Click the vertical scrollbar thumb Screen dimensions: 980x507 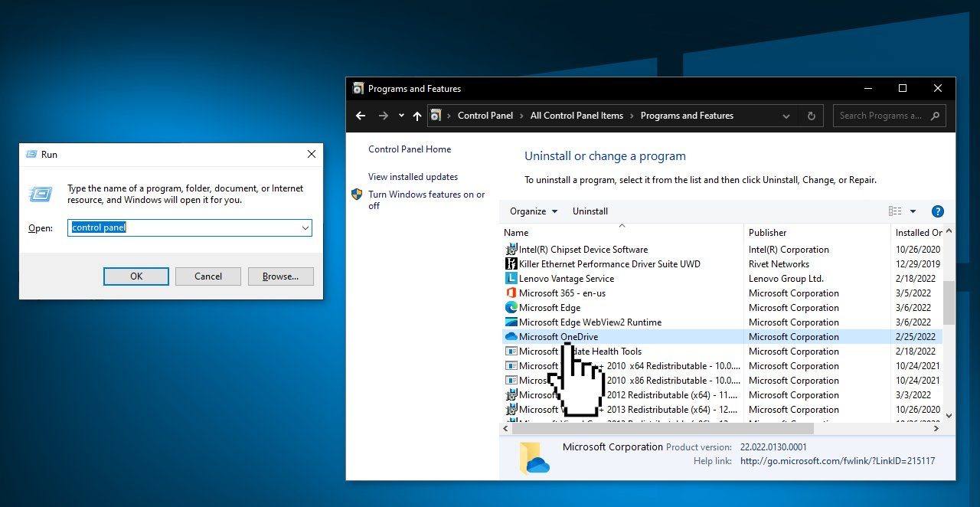[949, 303]
